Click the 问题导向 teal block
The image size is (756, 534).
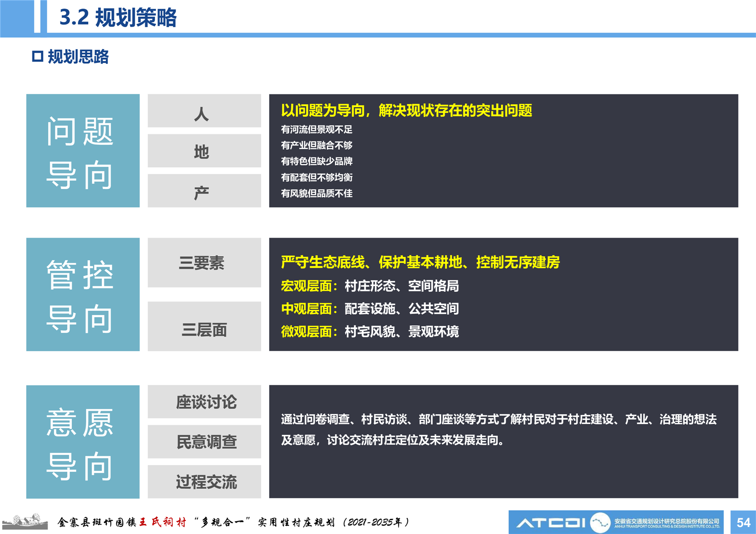83,150
